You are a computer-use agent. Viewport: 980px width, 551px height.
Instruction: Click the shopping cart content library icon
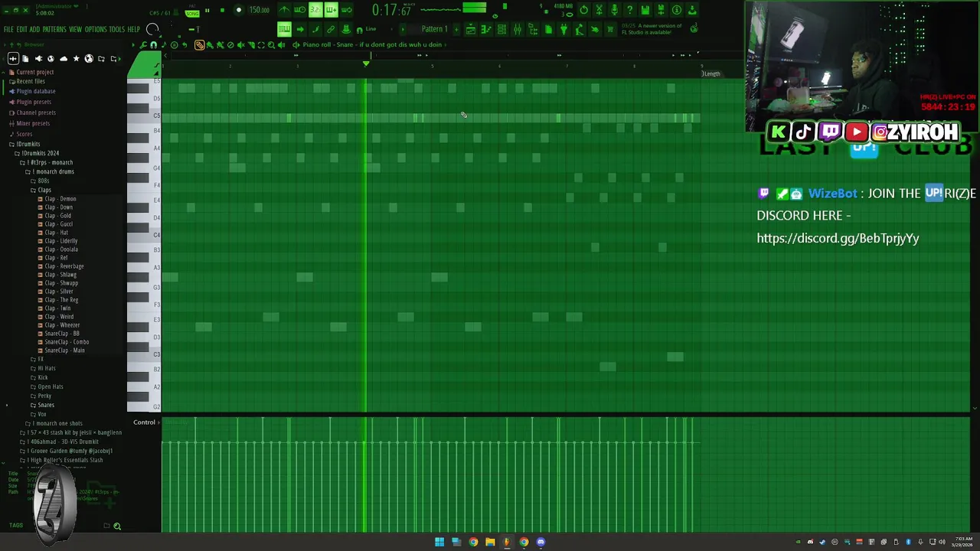point(610,29)
